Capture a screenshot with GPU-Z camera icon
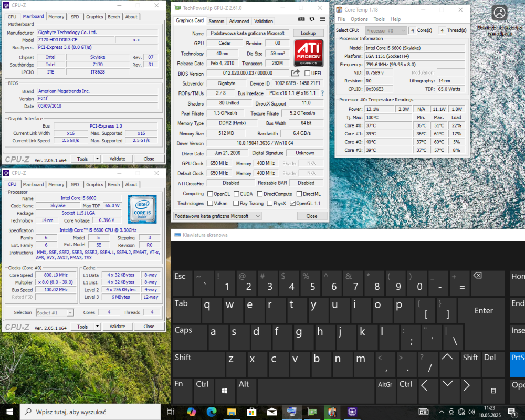 pyautogui.click(x=301, y=19)
